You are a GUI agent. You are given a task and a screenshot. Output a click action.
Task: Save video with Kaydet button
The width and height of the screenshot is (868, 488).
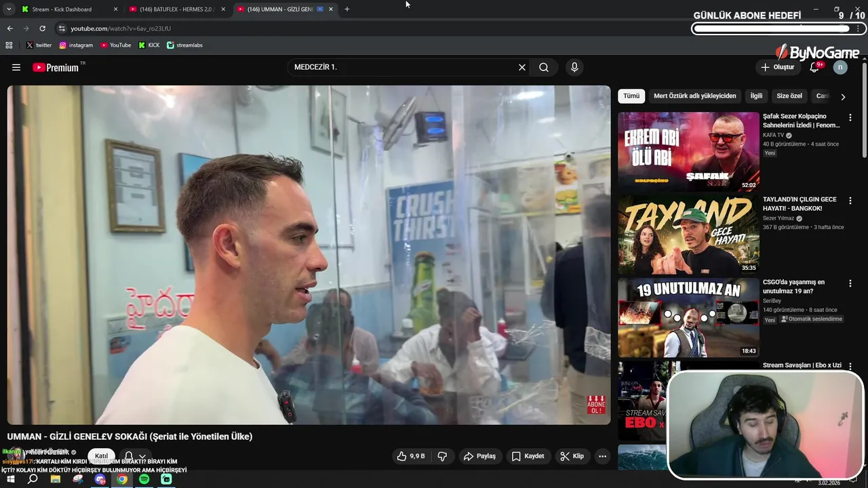(528, 456)
